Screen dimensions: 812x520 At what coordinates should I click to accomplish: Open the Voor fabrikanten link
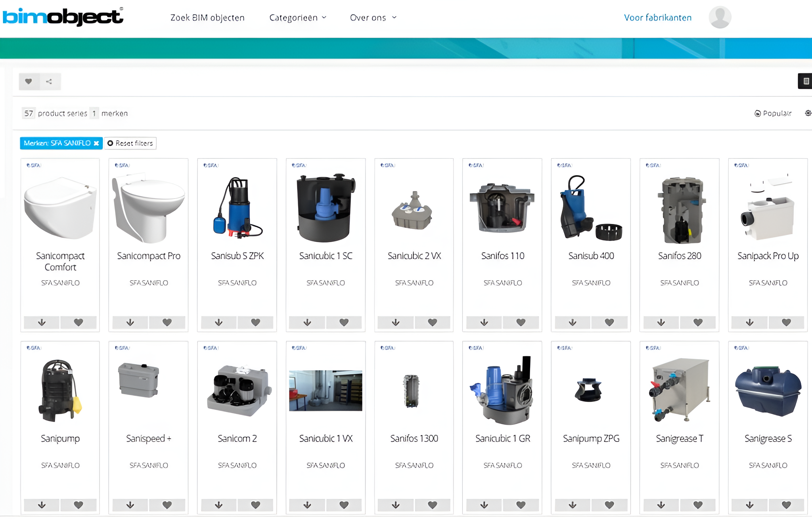pos(657,18)
